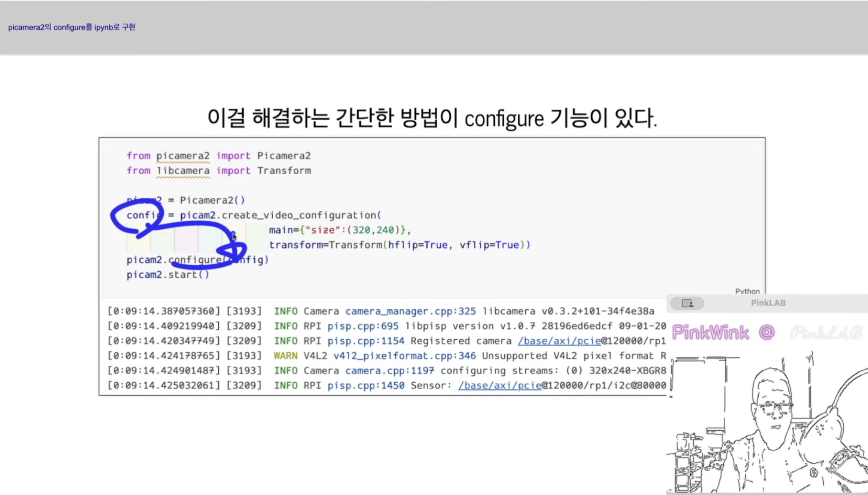Click the picam2.start() line in code cell

[x=168, y=275]
